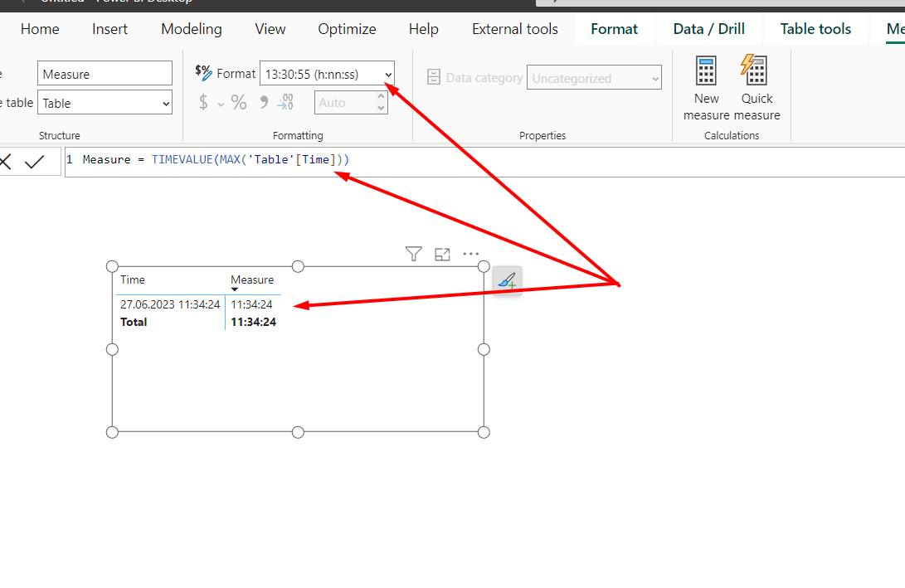Viewport: 905px width, 588px height.
Task: Open the Home ribbon tab
Action: [x=40, y=29]
